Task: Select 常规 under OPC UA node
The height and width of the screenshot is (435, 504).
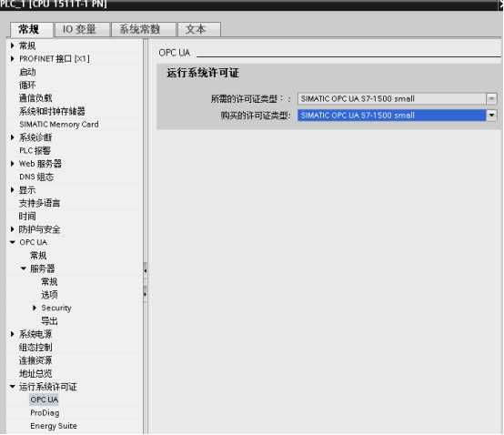Action: point(38,256)
